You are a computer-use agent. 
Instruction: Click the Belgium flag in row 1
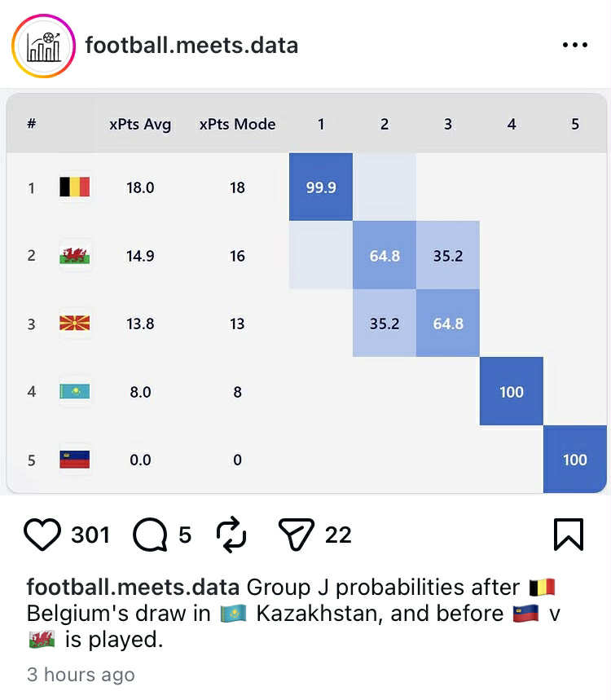(75, 187)
